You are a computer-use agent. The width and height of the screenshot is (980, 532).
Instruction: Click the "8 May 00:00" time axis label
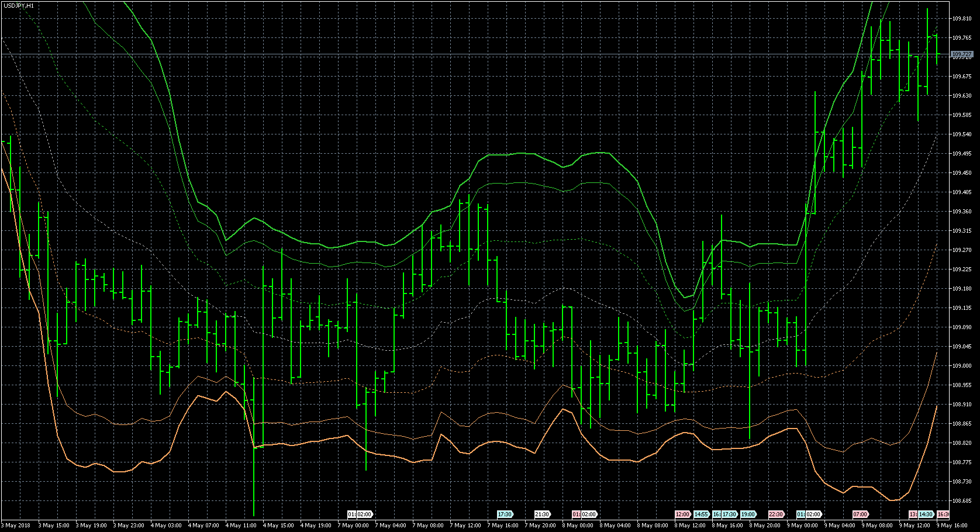579,526
